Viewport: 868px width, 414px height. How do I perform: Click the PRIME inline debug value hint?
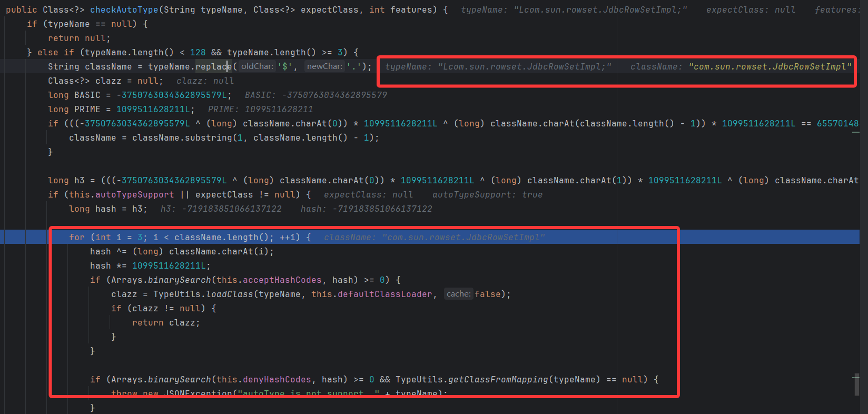260,110
